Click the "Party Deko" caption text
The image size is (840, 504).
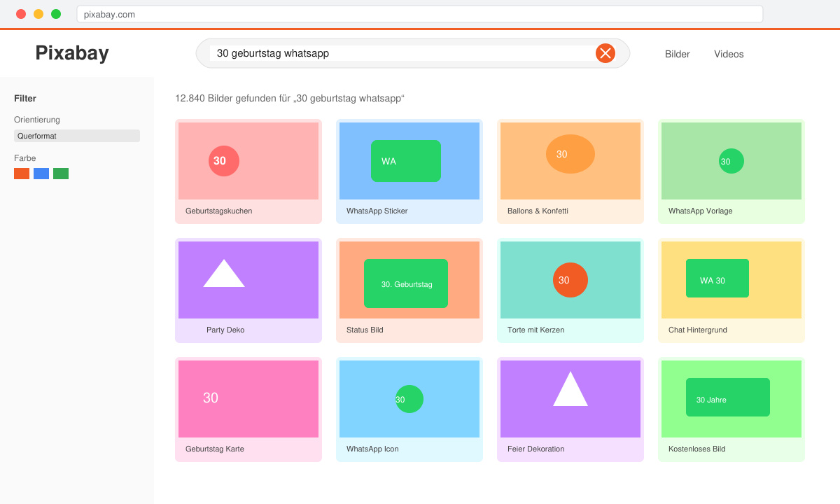pos(225,330)
